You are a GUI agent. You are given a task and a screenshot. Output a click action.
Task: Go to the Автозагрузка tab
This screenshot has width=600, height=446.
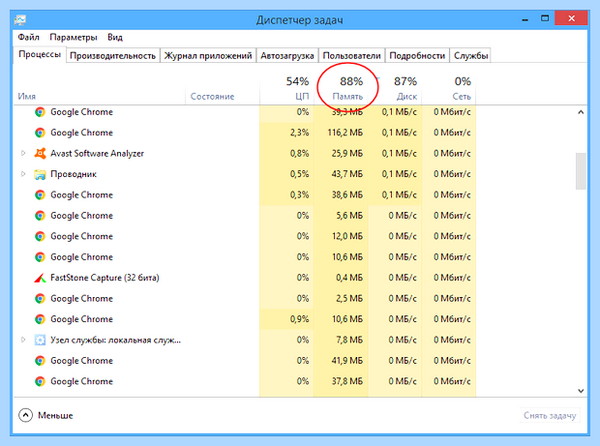click(287, 56)
